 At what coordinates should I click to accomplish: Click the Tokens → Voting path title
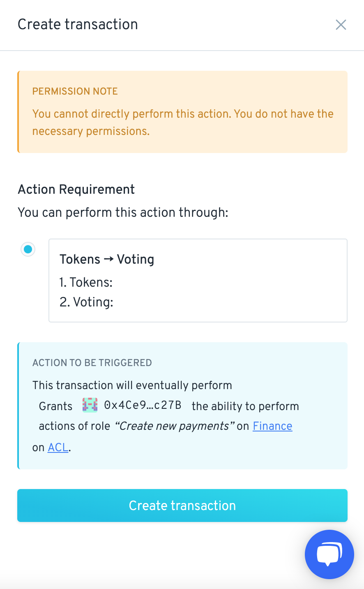(107, 260)
